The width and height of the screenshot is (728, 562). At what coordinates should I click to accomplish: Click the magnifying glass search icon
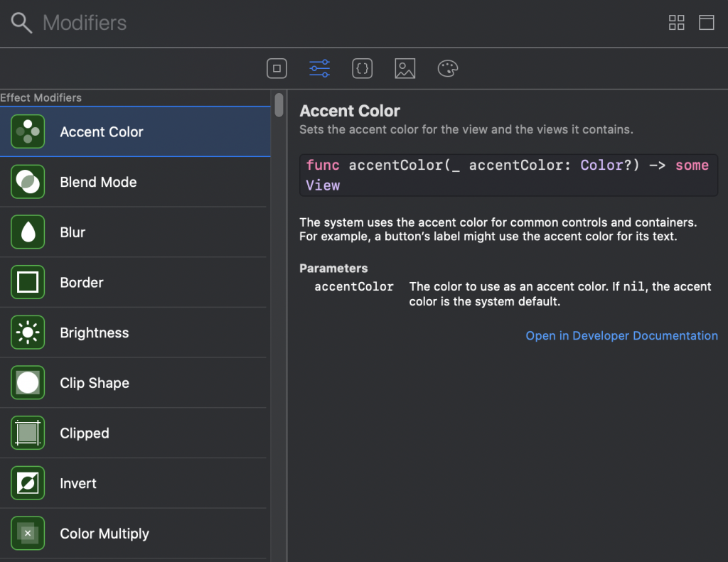tap(21, 23)
